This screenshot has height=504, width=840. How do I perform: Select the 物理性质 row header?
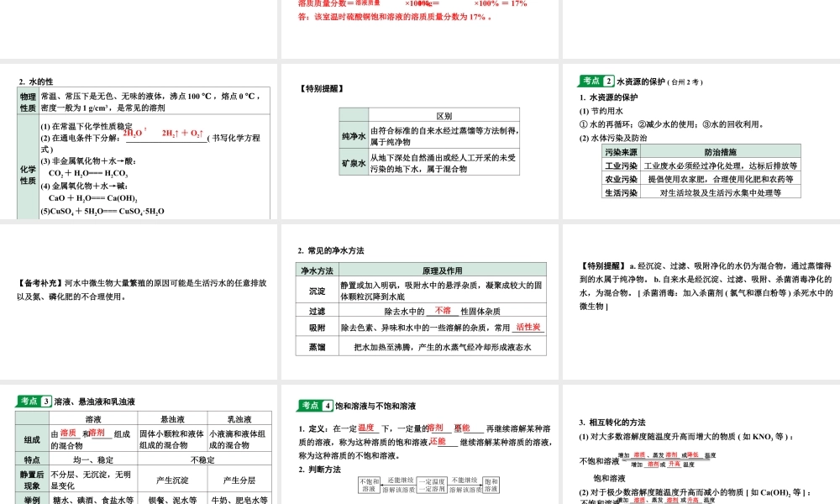point(28,102)
